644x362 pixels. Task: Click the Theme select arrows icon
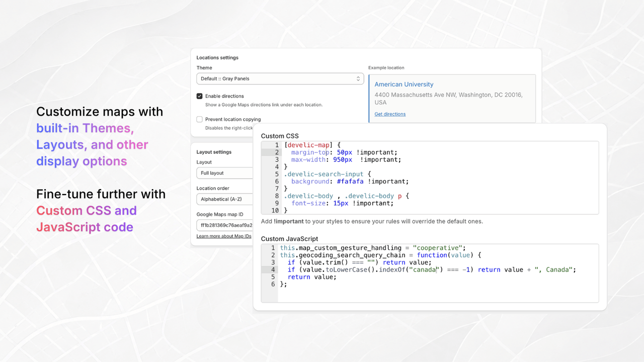[x=358, y=78]
